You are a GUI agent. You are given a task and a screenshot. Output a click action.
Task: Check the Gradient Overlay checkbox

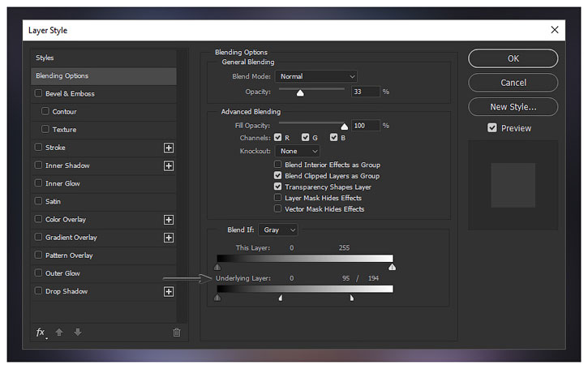(38, 237)
